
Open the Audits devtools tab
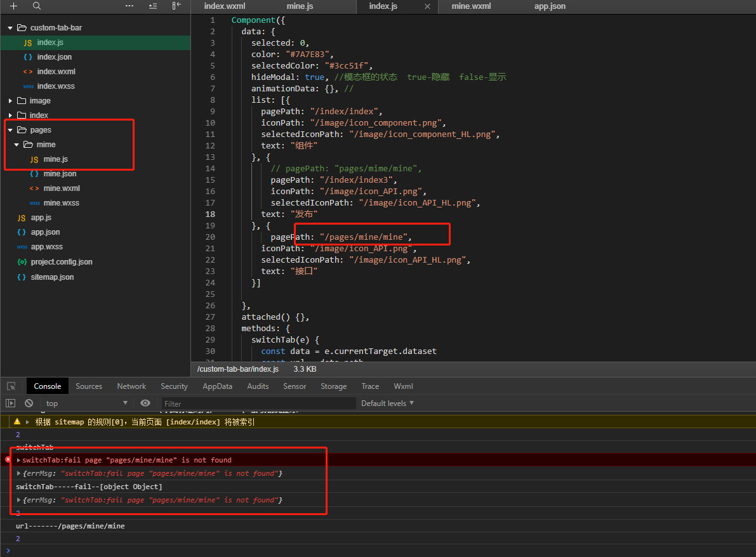point(258,386)
